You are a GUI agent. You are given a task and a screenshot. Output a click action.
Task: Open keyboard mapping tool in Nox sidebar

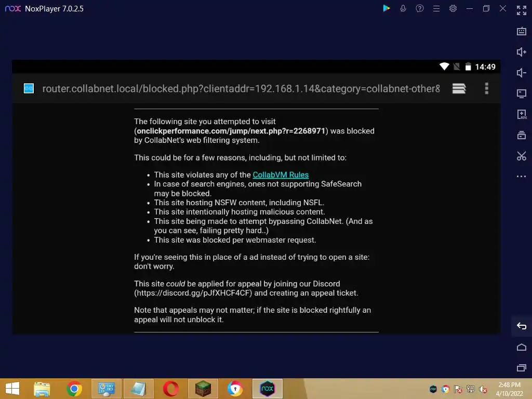(522, 31)
